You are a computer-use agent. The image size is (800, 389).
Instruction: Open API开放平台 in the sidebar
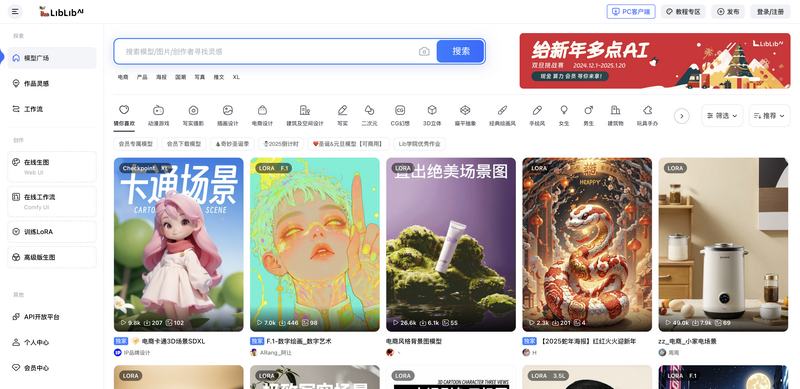(x=52, y=317)
